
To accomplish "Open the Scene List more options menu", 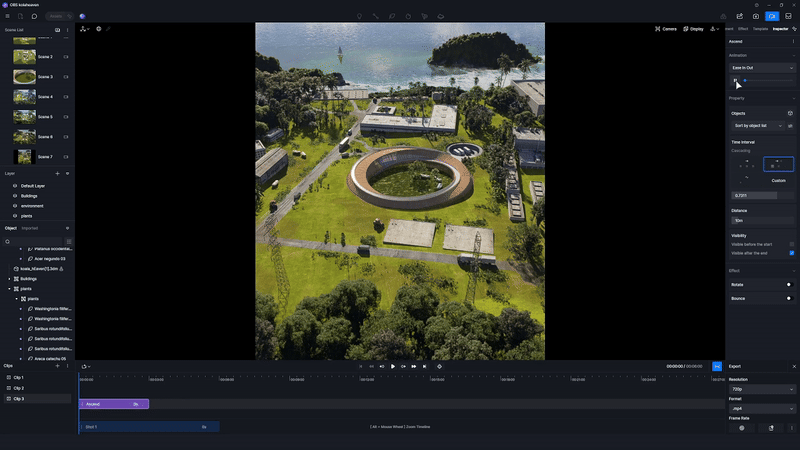I will (67, 30).
